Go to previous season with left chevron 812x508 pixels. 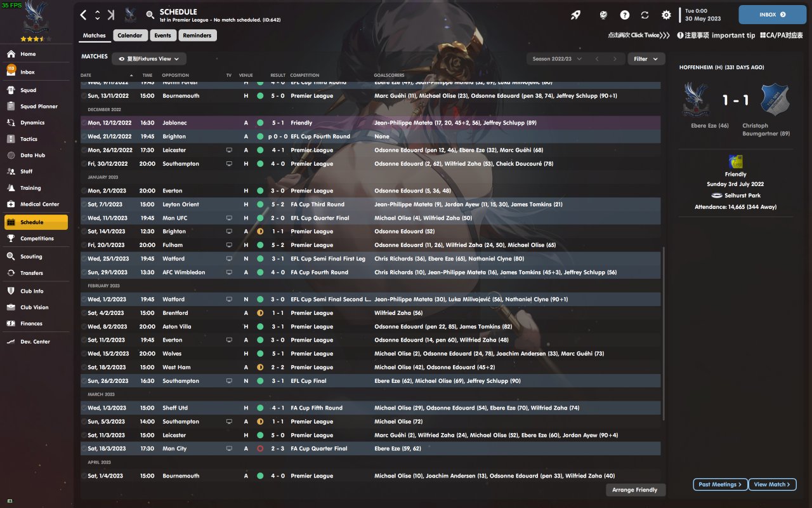point(597,59)
